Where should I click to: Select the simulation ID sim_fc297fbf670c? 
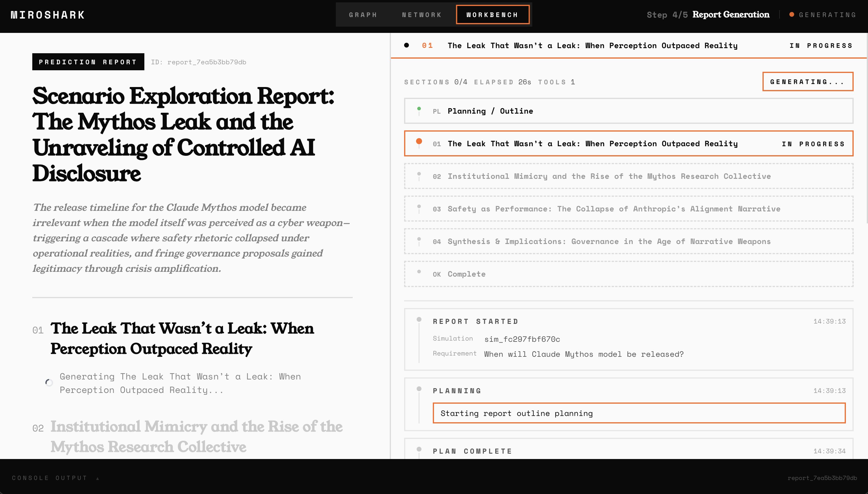(x=522, y=339)
